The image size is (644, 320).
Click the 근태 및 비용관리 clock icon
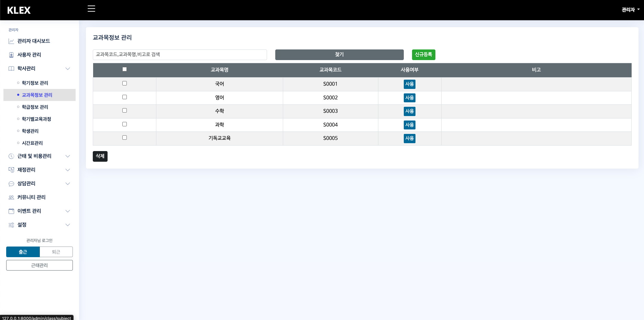[11, 156]
